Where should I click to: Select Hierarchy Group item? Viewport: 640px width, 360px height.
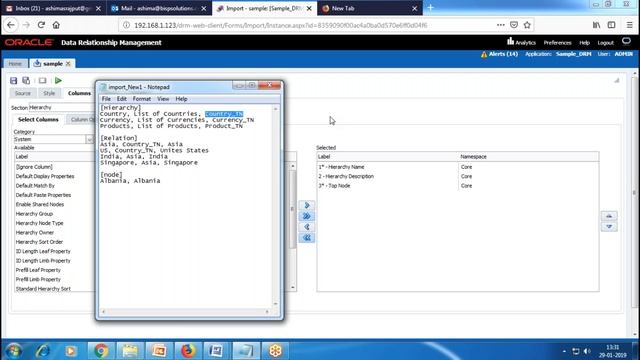click(34, 214)
